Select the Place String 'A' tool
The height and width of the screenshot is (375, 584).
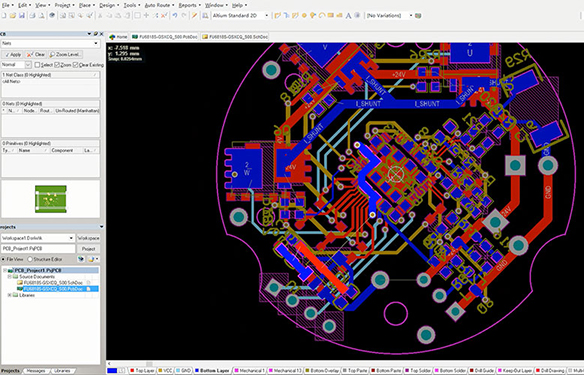[x=348, y=16]
